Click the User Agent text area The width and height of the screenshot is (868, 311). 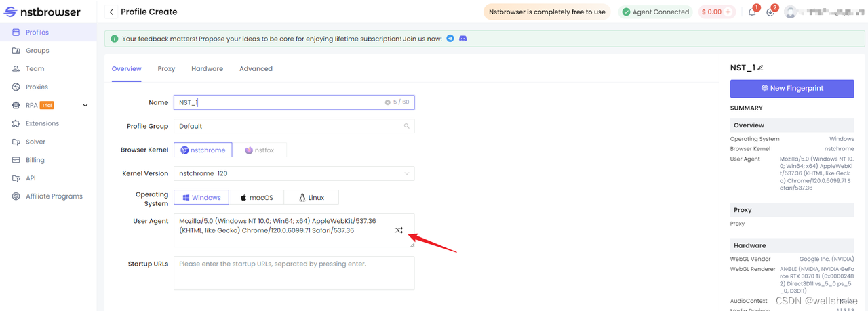294,230
